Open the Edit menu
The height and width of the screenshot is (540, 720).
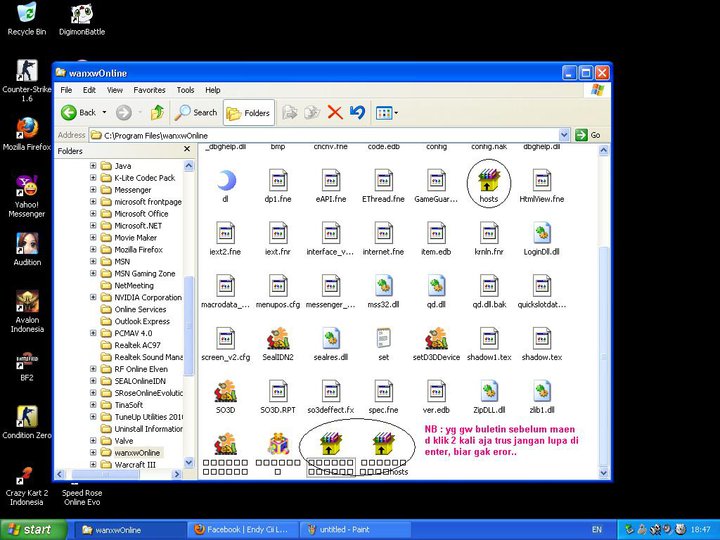[x=89, y=90]
